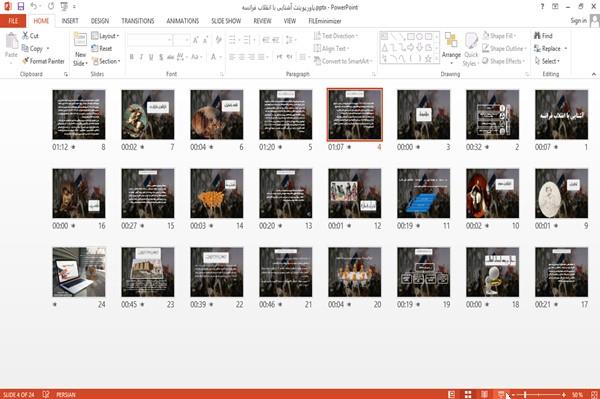Switch to Normal view in status bar

(452, 394)
